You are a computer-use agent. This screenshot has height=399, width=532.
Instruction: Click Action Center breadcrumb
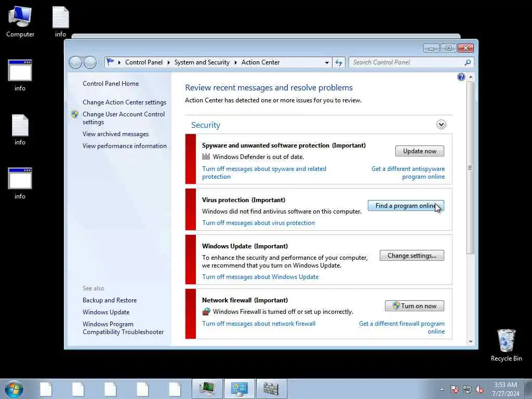(x=261, y=62)
